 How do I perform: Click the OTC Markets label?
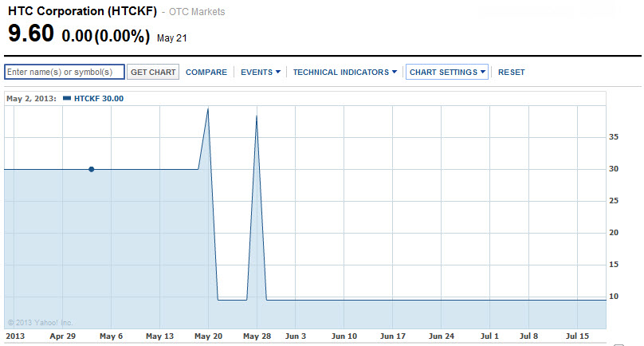click(x=197, y=12)
